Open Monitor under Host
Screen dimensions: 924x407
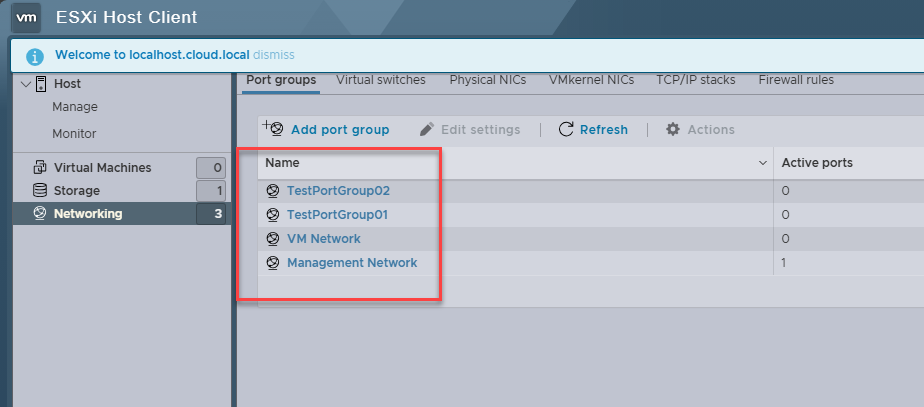(74, 133)
